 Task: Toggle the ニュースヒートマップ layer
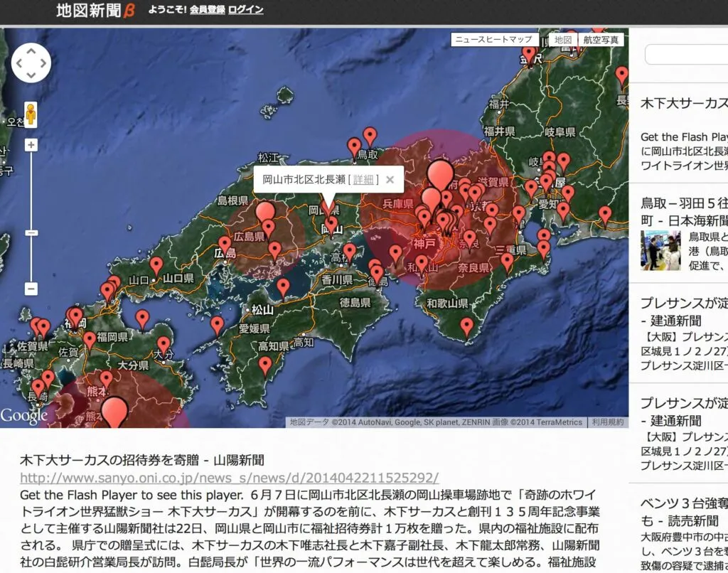[493, 40]
